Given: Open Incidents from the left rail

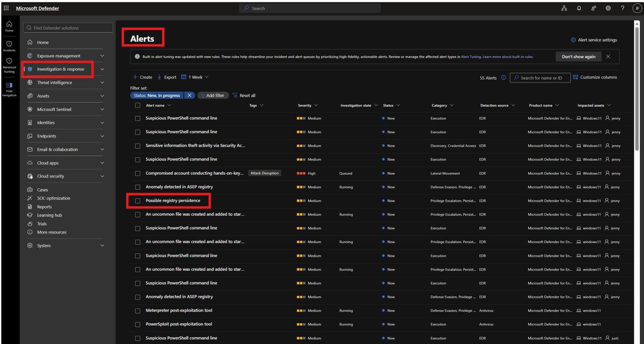Looking at the screenshot, I should (9, 46).
